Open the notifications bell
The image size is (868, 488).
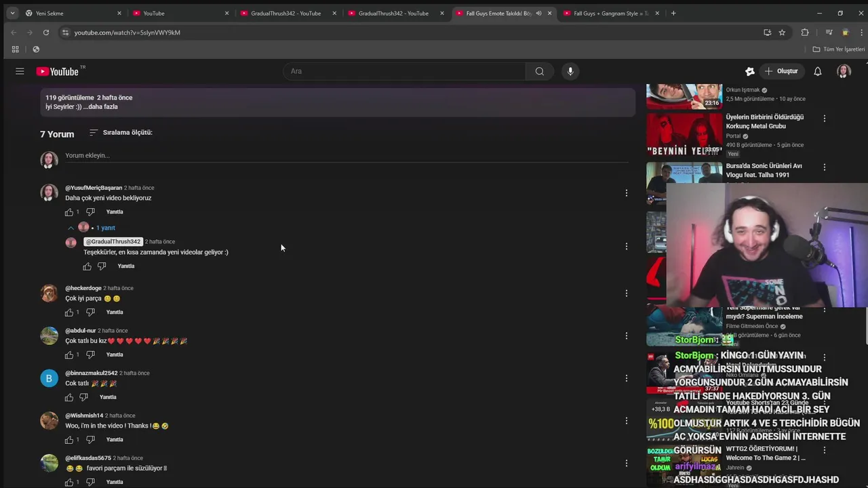[818, 71]
